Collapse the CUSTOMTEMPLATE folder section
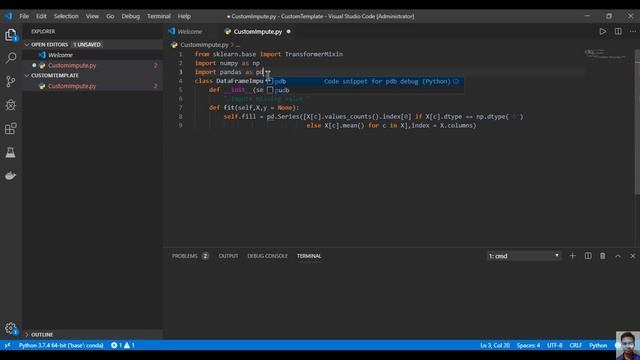This screenshot has height=360, width=640. (x=27, y=76)
